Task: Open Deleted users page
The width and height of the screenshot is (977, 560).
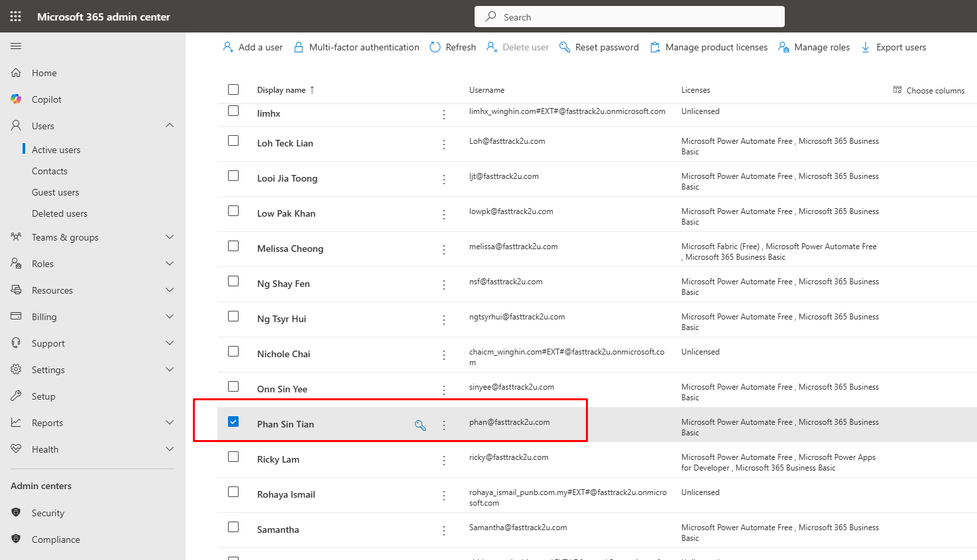Action: [60, 213]
